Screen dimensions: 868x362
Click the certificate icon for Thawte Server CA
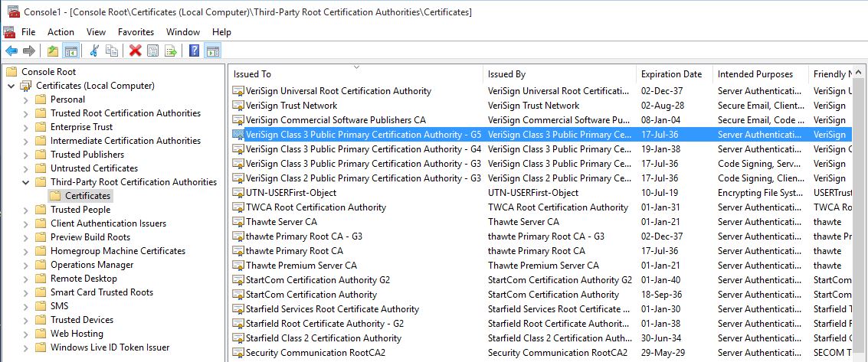point(238,222)
